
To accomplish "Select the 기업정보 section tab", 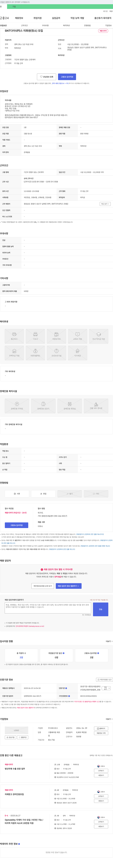I will coord(108,25).
